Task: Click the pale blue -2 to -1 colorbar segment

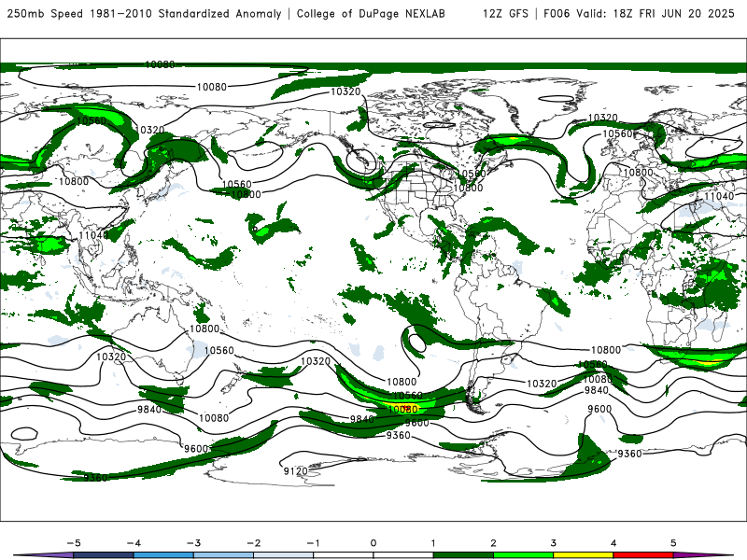Action: click(x=284, y=555)
